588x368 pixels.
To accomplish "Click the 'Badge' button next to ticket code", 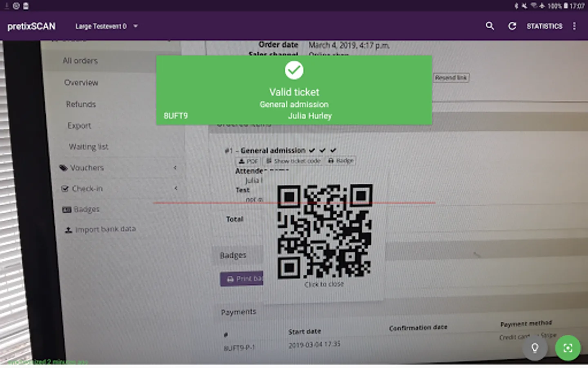I will click(341, 161).
